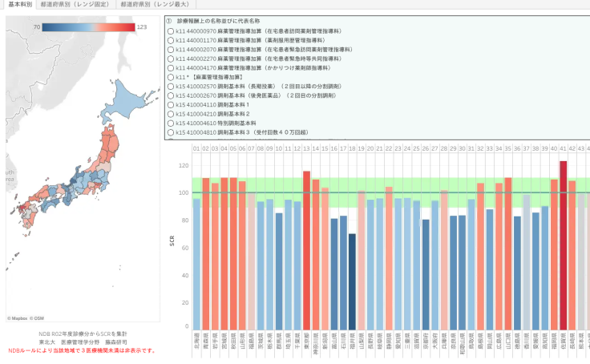The image size is (590, 364).
Task: Click the 18 福井県 bar
Action: pyautogui.click(x=352, y=282)
